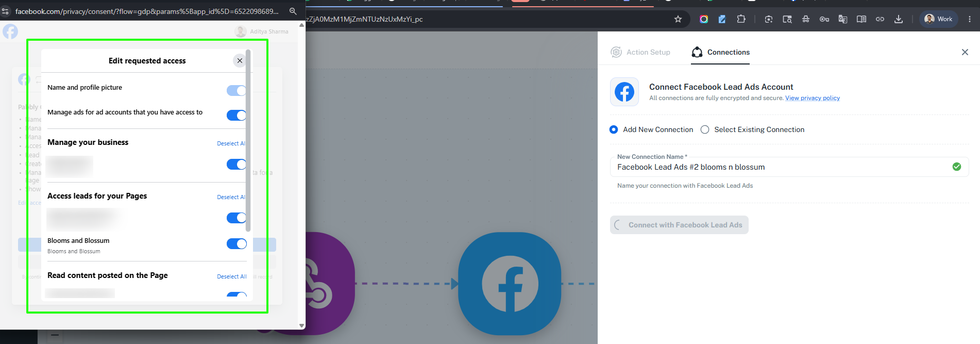Screen dimensions: 980x344
Task: Open the Extensions puzzle icon
Action: pyautogui.click(x=741, y=19)
